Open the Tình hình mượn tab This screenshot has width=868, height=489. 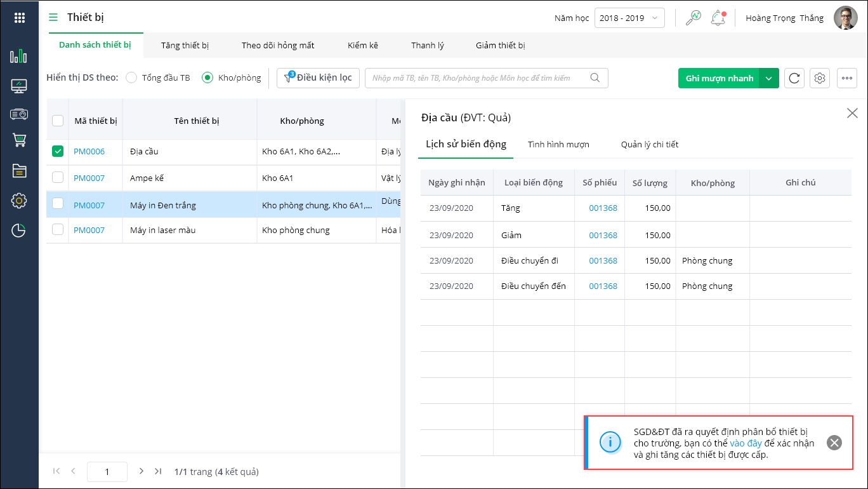tap(558, 144)
